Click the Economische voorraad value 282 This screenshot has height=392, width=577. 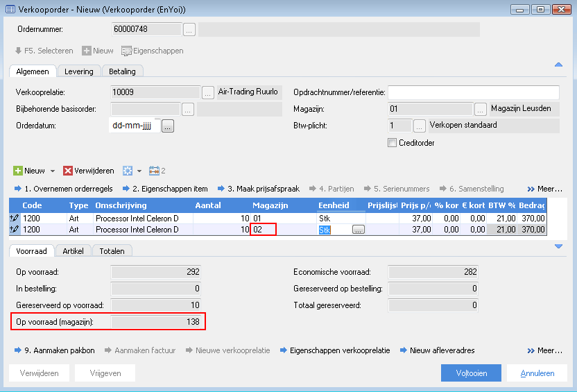(433, 272)
